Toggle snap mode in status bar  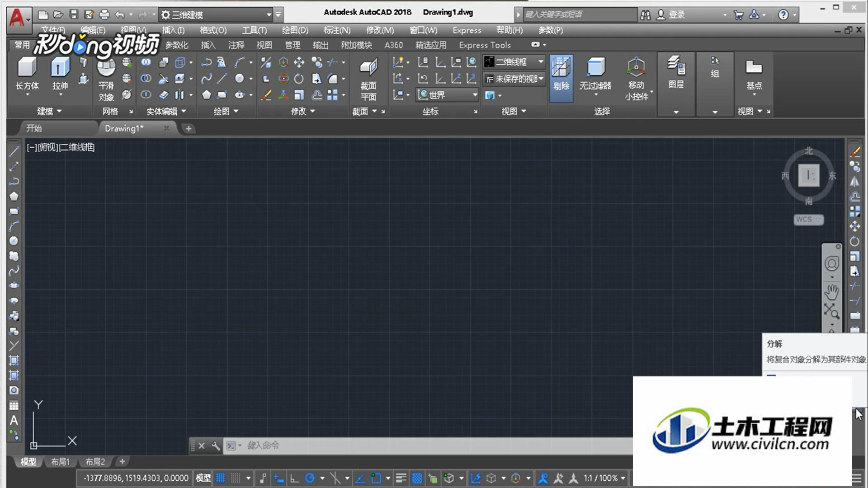[x=236, y=478]
